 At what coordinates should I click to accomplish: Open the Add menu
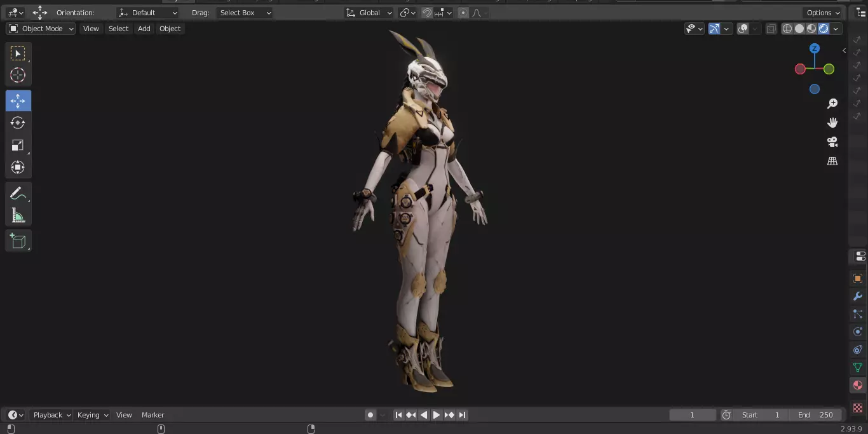pos(144,29)
